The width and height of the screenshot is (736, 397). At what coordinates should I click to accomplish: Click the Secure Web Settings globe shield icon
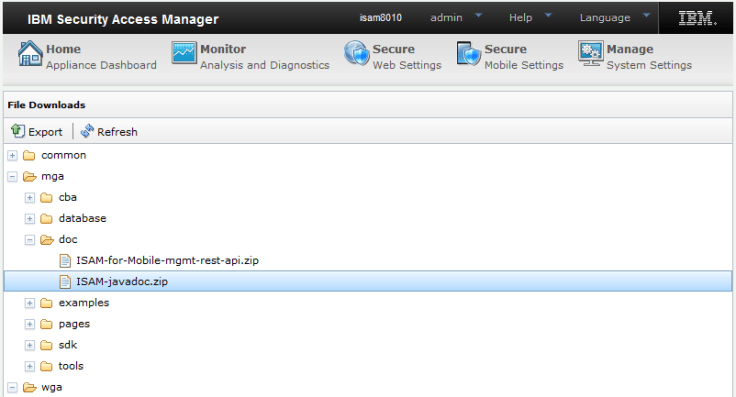tap(357, 53)
